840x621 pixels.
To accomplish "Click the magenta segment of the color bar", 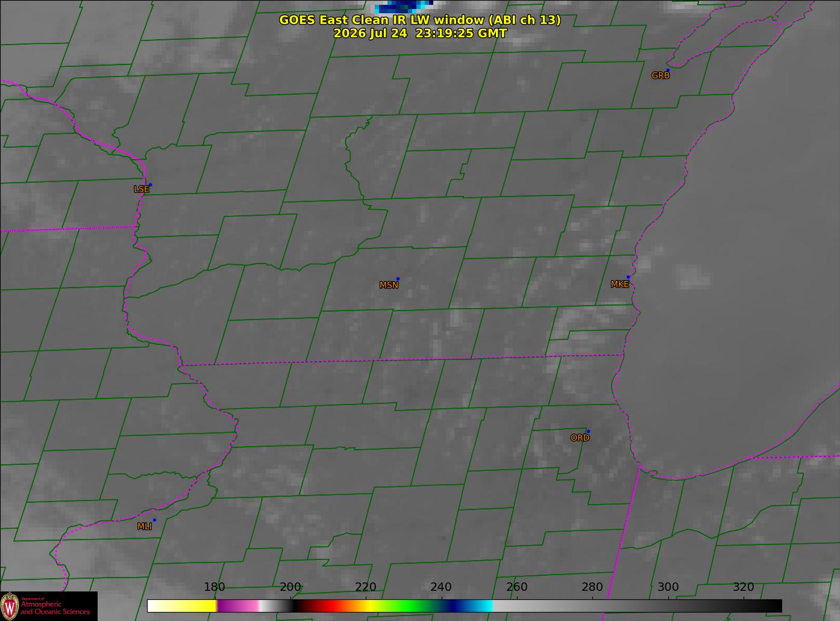I will 237,605.
